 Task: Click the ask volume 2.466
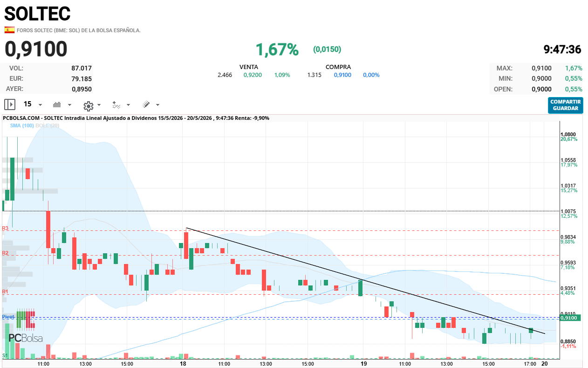pyautogui.click(x=225, y=75)
